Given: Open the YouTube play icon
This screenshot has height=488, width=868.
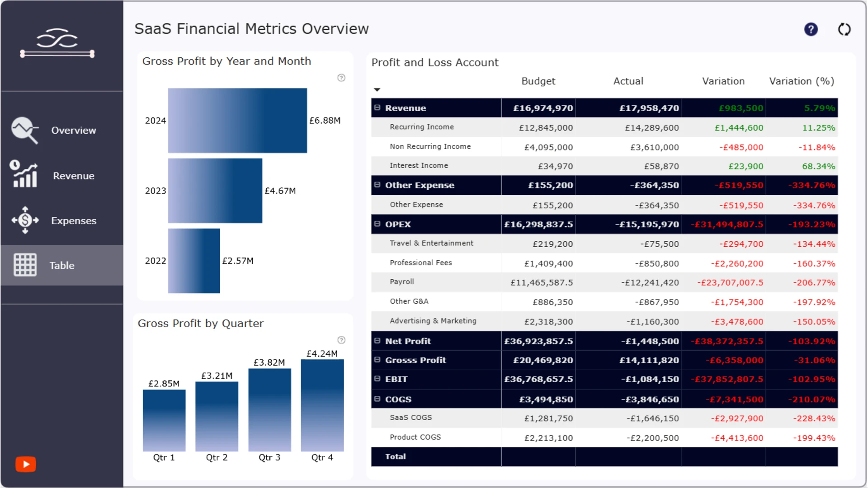Looking at the screenshot, I should (x=26, y=464).
